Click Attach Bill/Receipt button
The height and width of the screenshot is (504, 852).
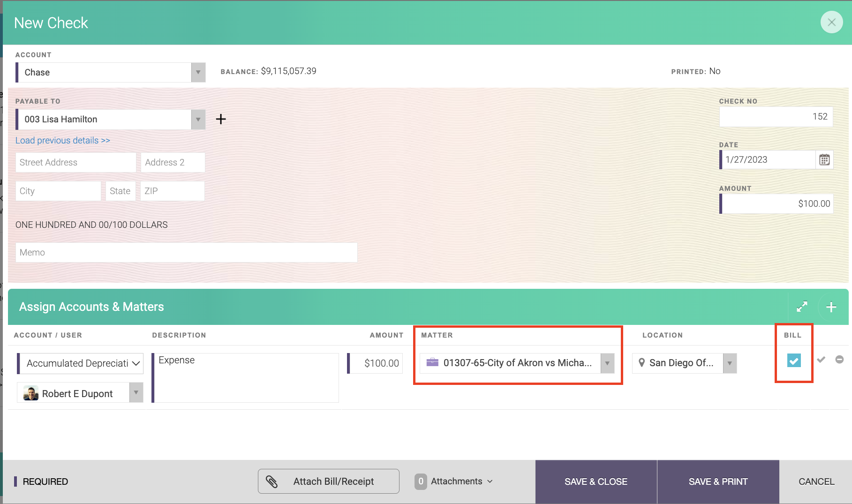pos(329,481)
